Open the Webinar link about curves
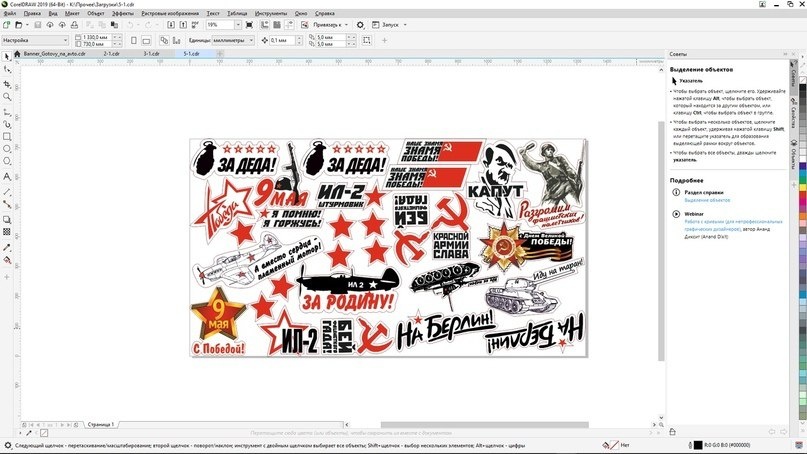 tap(733, 225)
